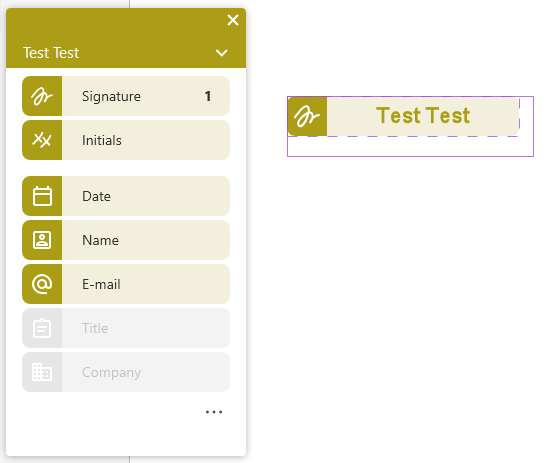Click signature icon on placed Test Test field
Viewport: 544px width, 463px height.
click(307, 116)
